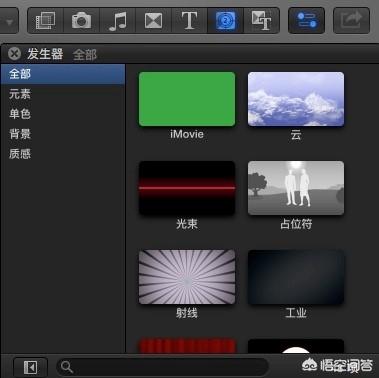Click the Share export arrow button
Screen dimensions: 379x378
[352, 21]
